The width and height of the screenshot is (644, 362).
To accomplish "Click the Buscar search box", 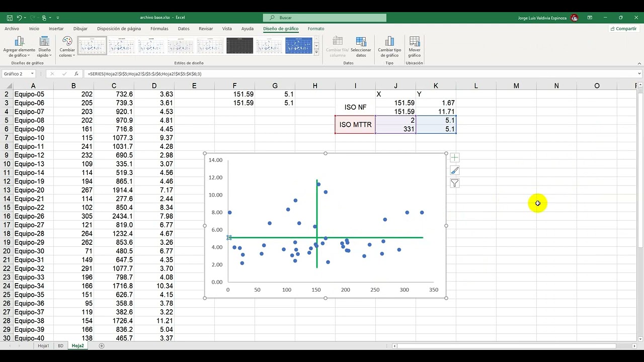I will click(325, 18).
